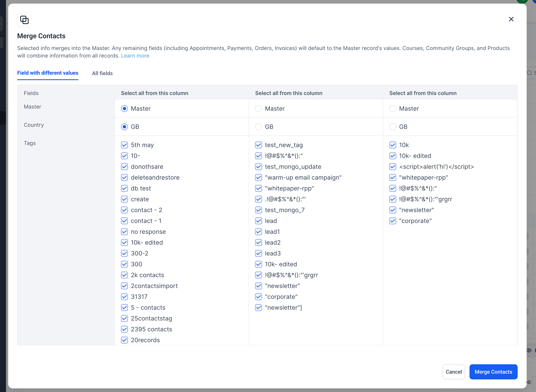Uncheck the '10k' tag in third column
536x392 pixels.
393,145
